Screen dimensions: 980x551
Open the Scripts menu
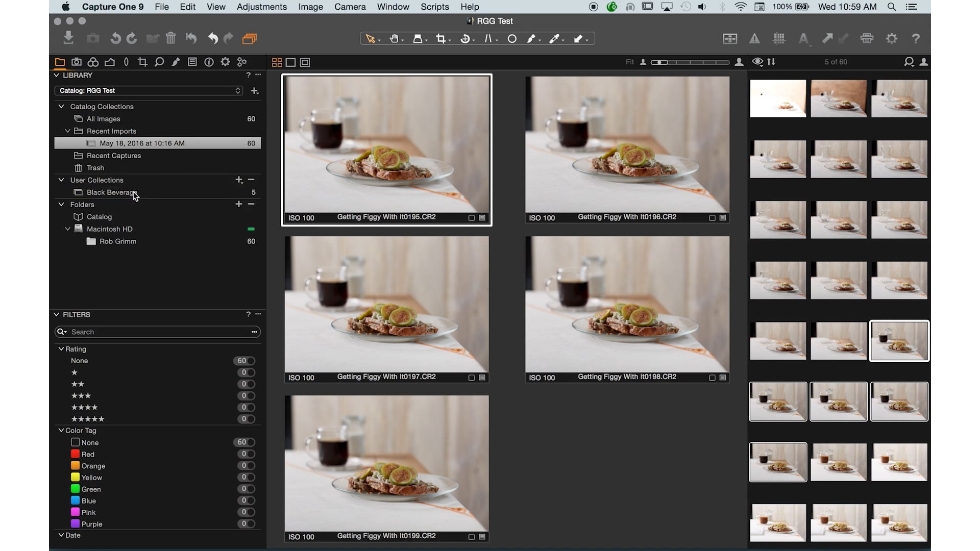pos(434,7)
